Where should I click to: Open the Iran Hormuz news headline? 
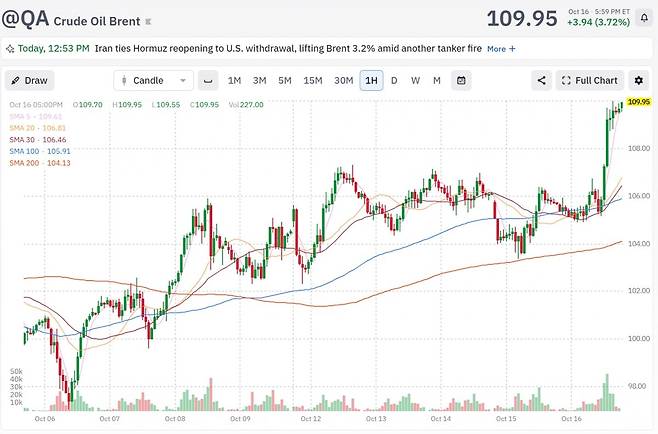(288, 49)
